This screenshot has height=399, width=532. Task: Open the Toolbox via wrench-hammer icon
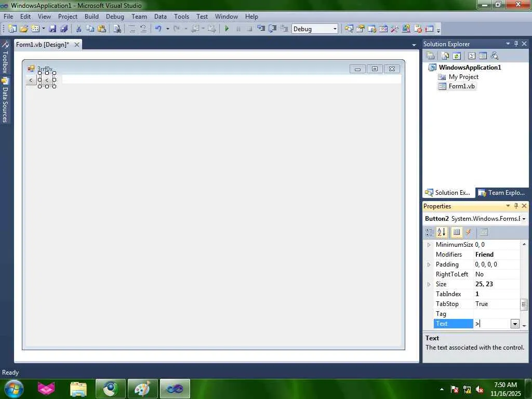click(x=394, y=29)
